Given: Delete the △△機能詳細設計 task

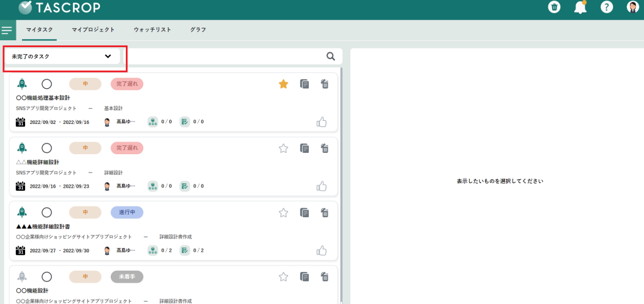Looking at the screenshot, I should pyautogui.click(x=325, y=149).
